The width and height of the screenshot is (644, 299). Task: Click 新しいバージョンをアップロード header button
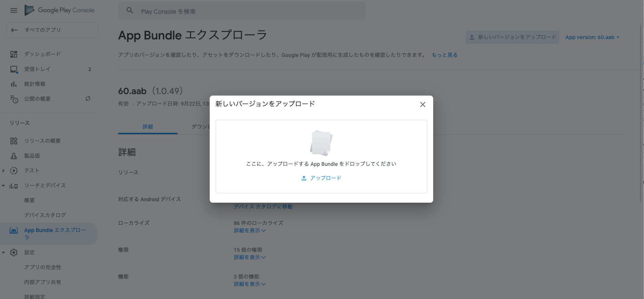click(513, 37)
